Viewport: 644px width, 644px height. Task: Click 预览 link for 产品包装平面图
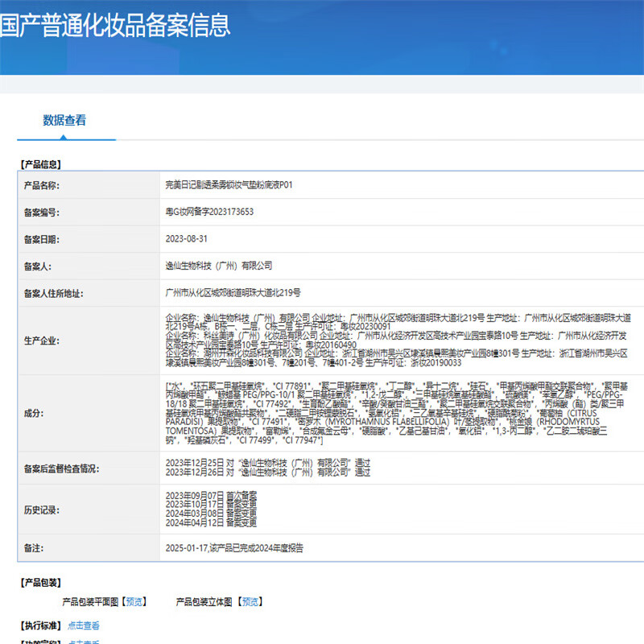(135, 601)
